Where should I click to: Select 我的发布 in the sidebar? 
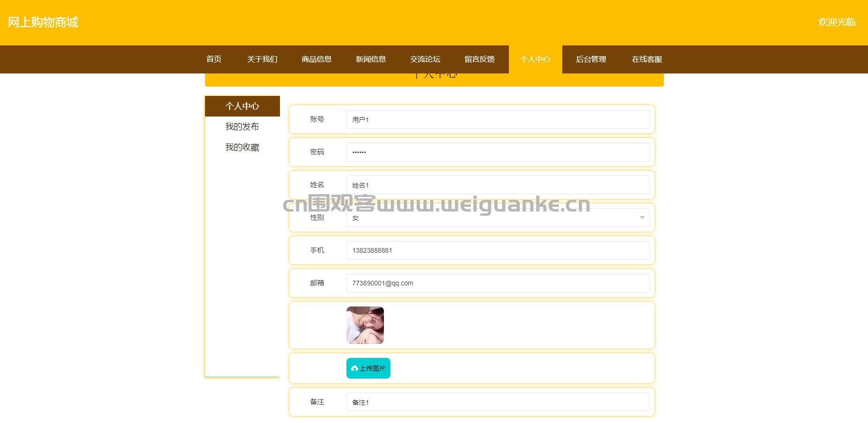tap(242, 127)
